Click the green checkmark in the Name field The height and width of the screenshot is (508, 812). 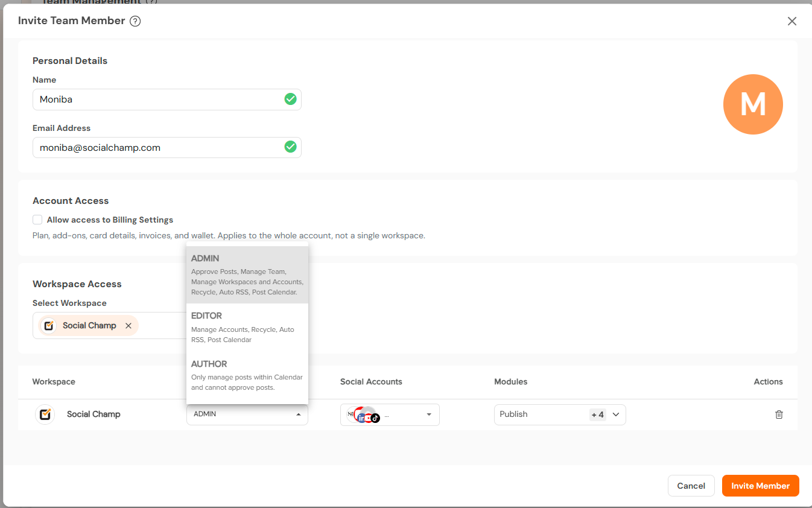290,99
